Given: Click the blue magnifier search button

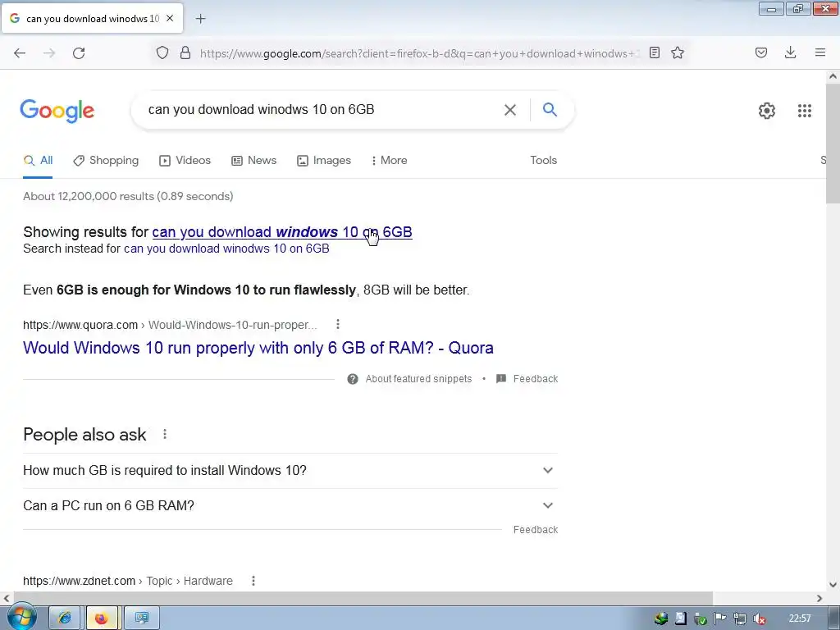Looking at the screenshot, I should (x=550, y=109).
